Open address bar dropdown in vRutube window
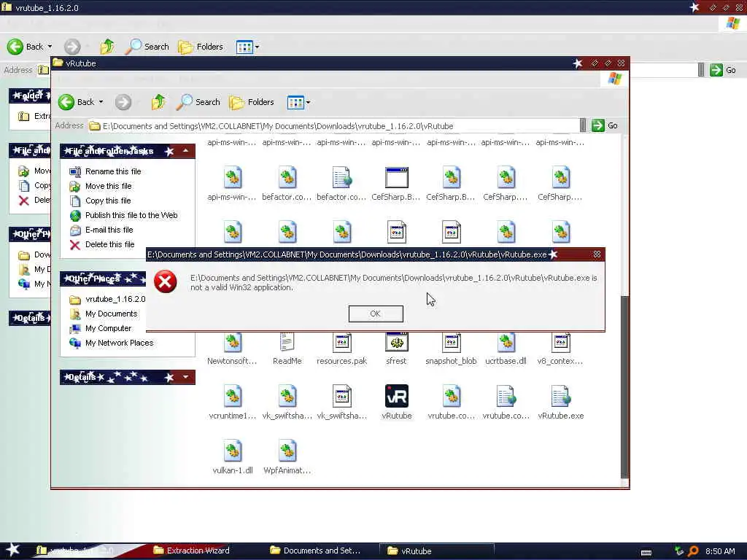The width and height of the screenshot is (747, 560). (583, 125)
